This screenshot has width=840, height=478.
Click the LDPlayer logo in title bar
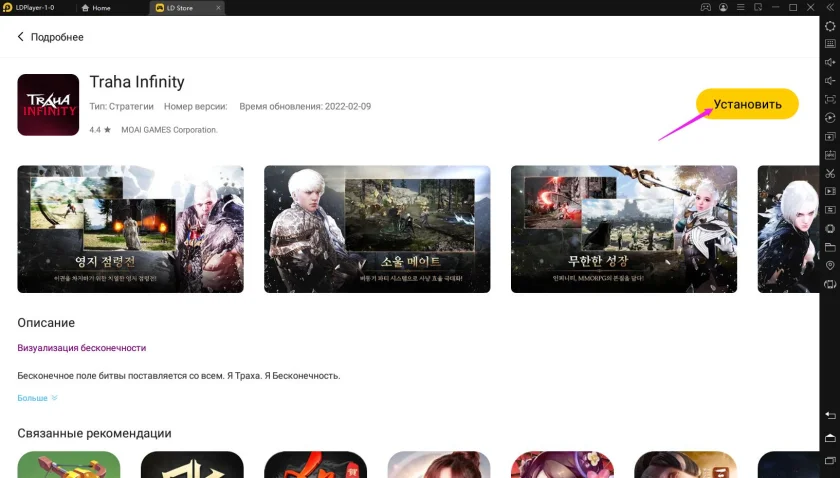pos(8,8)
